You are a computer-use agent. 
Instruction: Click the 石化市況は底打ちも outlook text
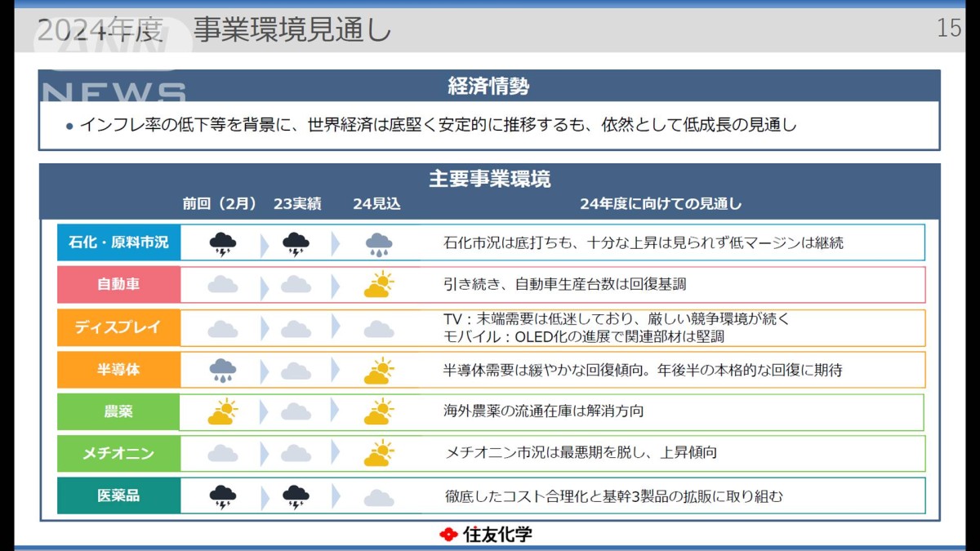click(644, 242)
